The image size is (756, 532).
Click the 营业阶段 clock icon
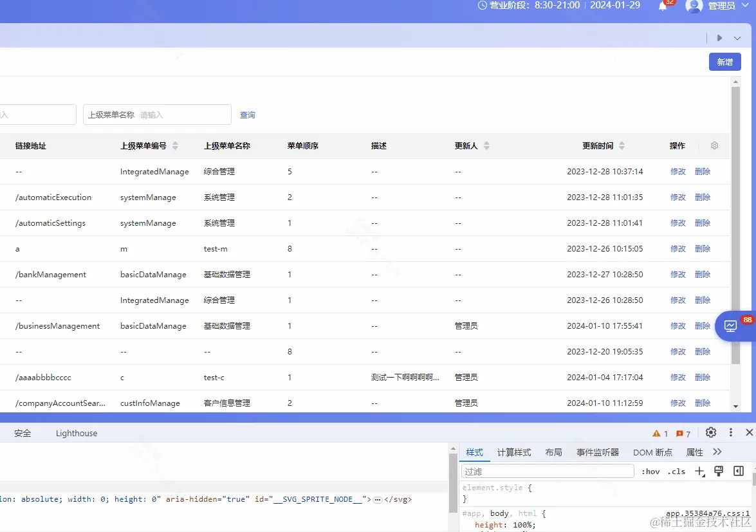click(x=482, y=5)
